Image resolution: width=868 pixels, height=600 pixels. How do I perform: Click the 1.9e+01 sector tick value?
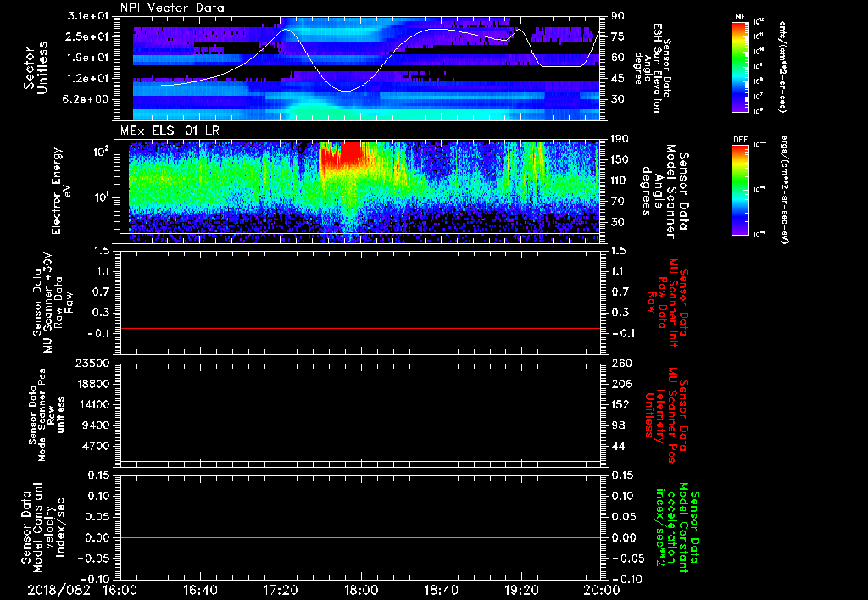88,58
